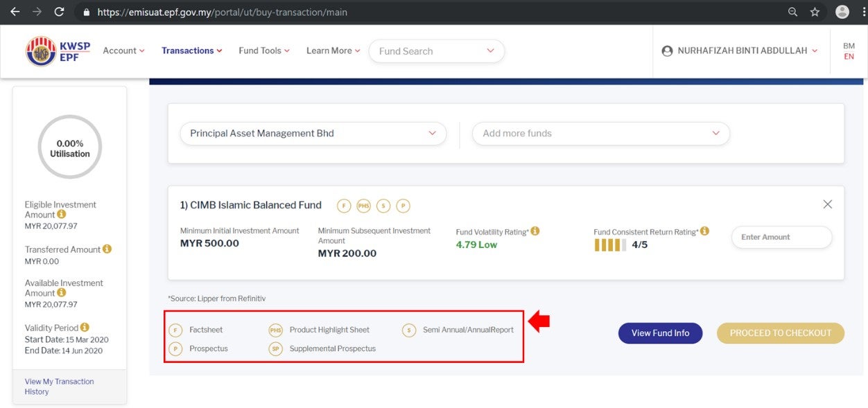Screen dimensions: 868x408
Task: Click the F icon beside Factsheet in the legend
Action: [175, 330]
